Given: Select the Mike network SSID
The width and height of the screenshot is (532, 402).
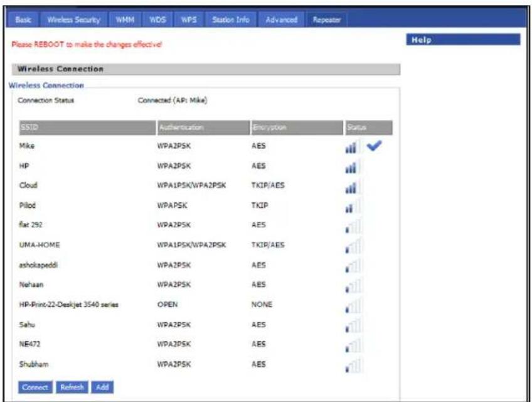Looking at the screenshot, I should pyautogui.click(x=26, y=146).
